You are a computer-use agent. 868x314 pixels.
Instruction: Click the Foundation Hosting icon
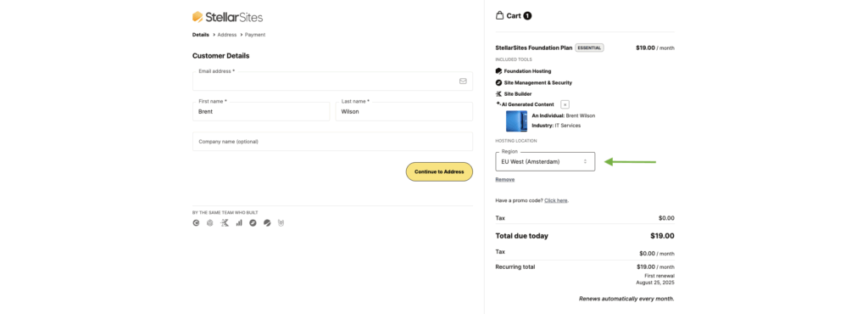(498, 71)
